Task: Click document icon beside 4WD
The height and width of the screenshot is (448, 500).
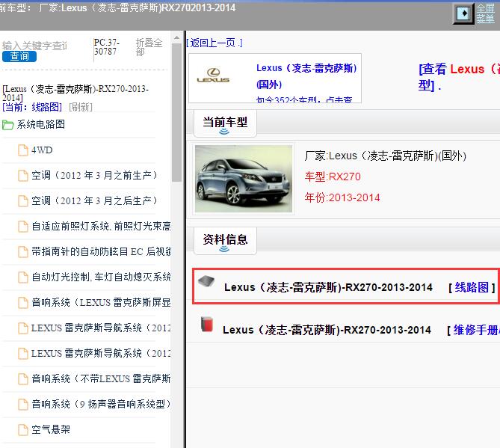Action: point(23,150)
